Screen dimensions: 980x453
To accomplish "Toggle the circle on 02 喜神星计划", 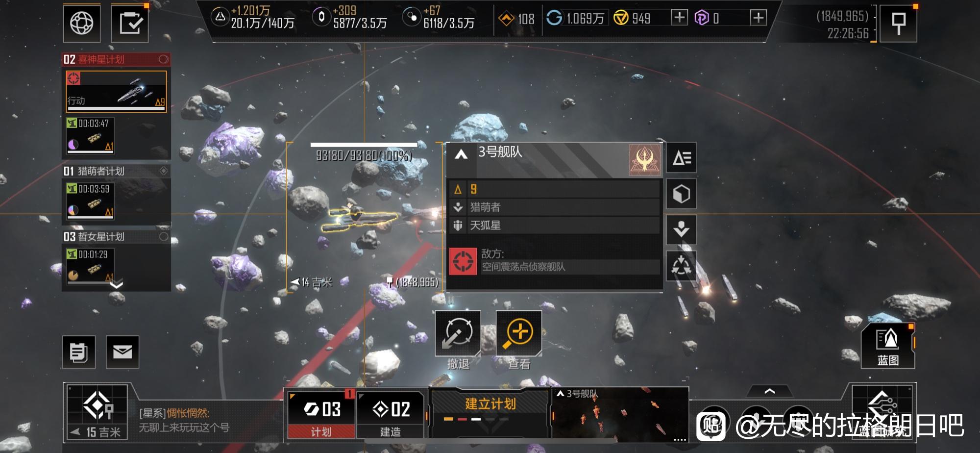I will tap(164, 59).
